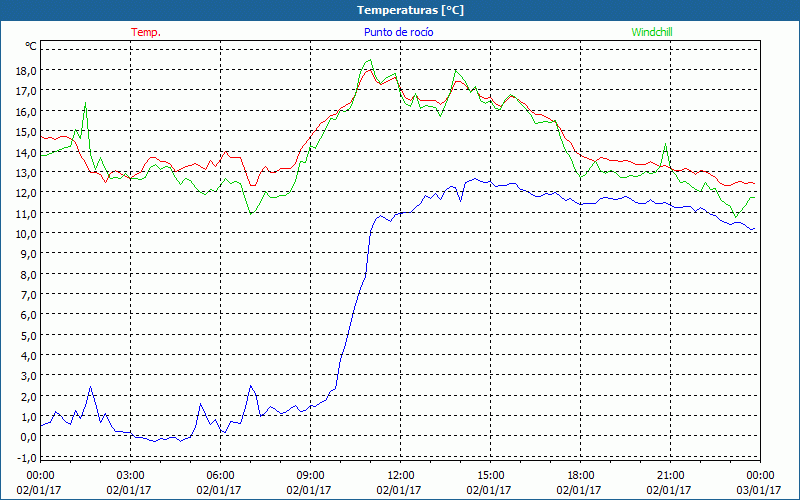Click the '12:00' time axis label
This screenshot has height=500, width=800.
pyautogui.click(x=401, y=475)
